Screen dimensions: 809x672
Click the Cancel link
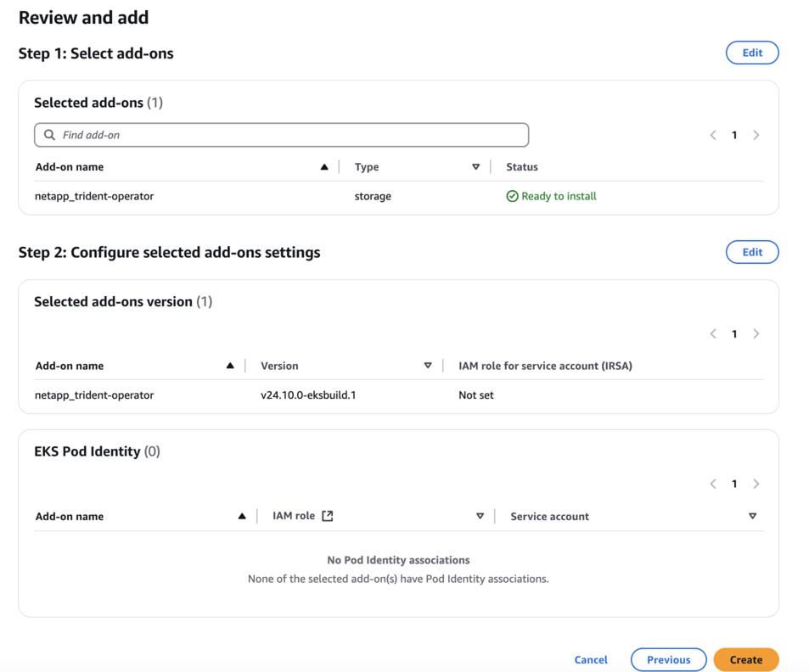591,659
